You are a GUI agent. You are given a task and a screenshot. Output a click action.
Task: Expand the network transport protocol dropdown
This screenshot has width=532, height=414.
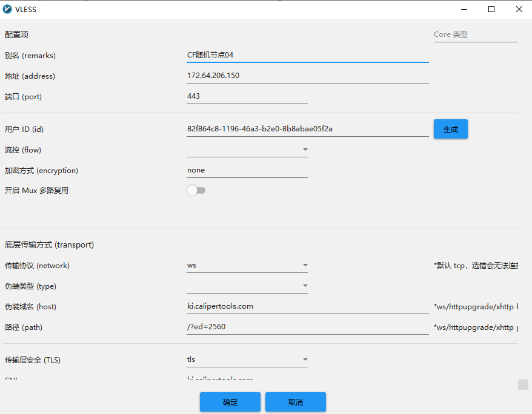(x=247, y=265)
